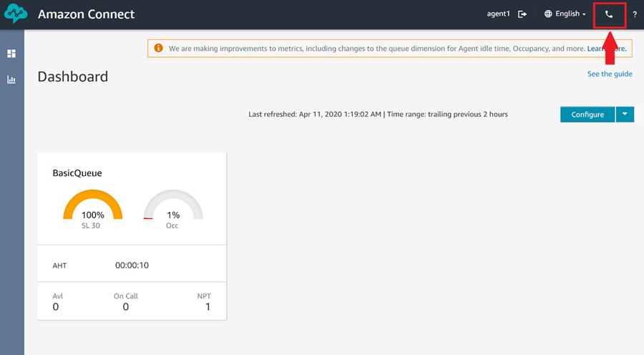The width and height of the screenshot is (644, 355).
Task: Click the 1% Occ gauge
Action: 173,205
